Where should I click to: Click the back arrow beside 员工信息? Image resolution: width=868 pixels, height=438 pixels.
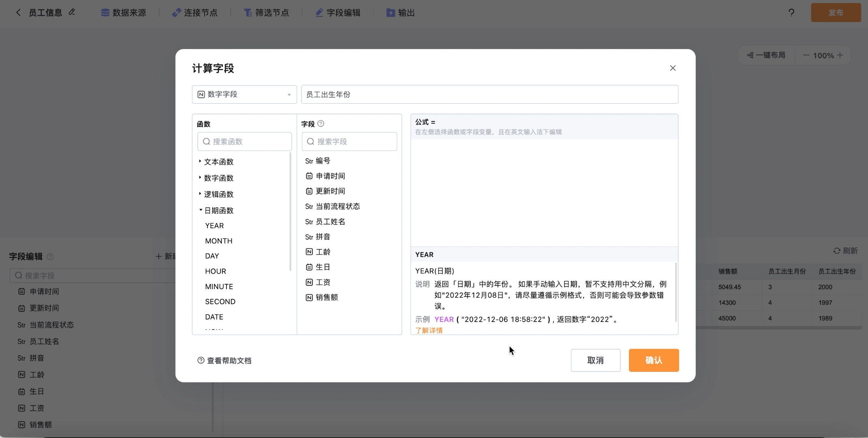coord(18,13)
